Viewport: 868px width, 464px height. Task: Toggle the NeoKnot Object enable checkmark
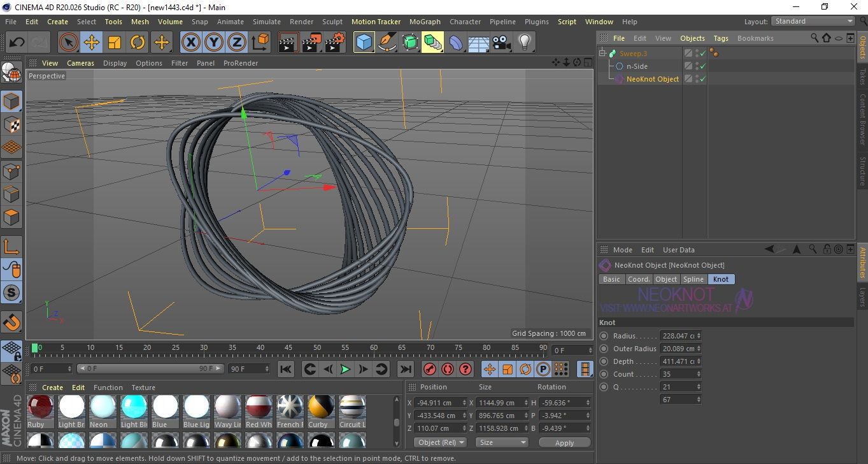click(x=702, y=79)
